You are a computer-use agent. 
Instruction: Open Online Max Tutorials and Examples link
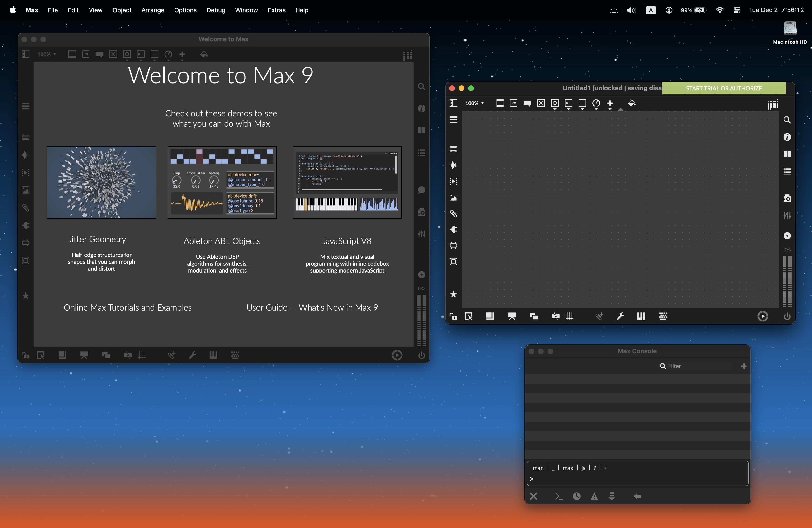coord(127,307)
